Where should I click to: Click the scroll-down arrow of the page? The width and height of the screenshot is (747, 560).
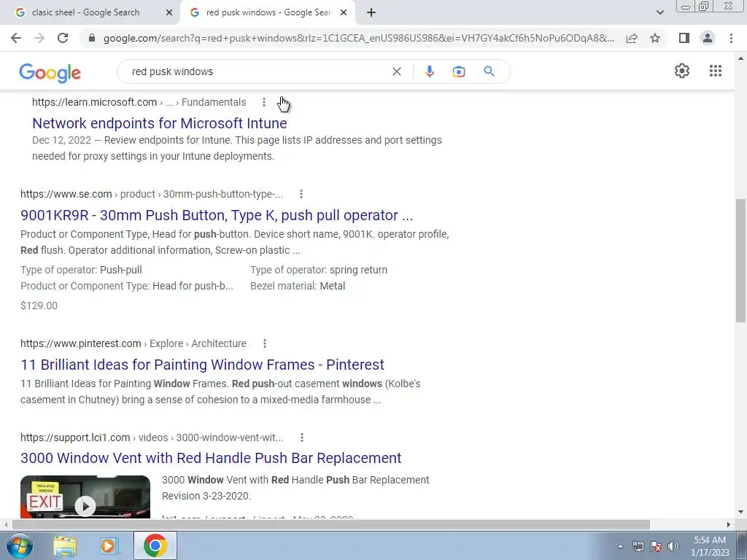740,513
